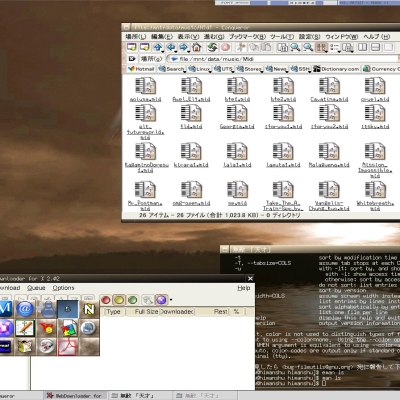Image resolution: width=400 pixels, height=400 pixels.
Task: Click the Forward arrow in Konqueror toolbar
Action: pyautogui.click(x=184, y=47)
